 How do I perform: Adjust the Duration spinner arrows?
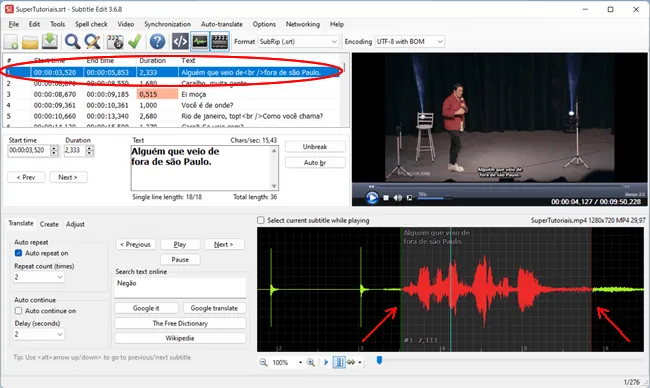coord(90,150)
